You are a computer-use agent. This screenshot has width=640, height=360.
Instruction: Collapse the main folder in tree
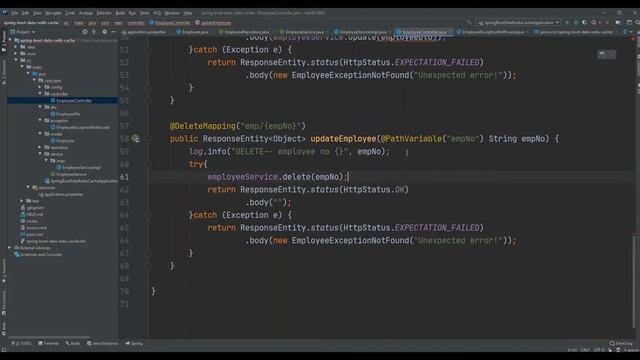click(x=22, y=67)
